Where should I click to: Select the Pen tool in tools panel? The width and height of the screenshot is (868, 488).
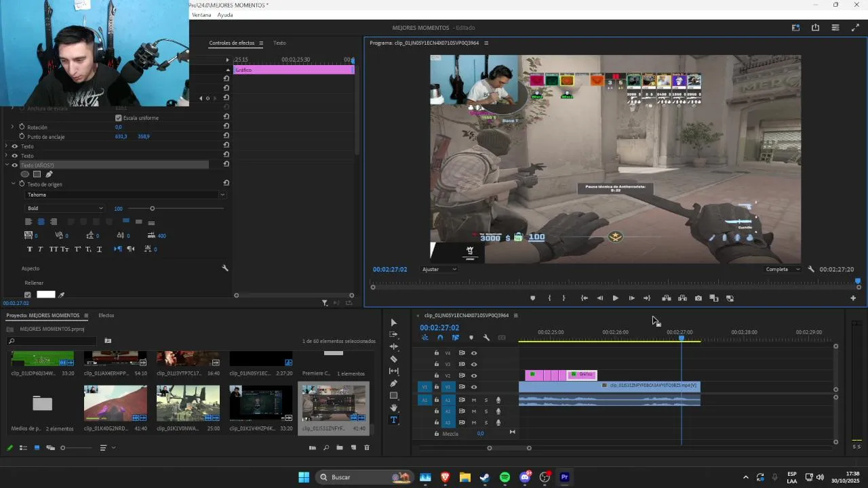pyautogui.click(x=393, y=384)
